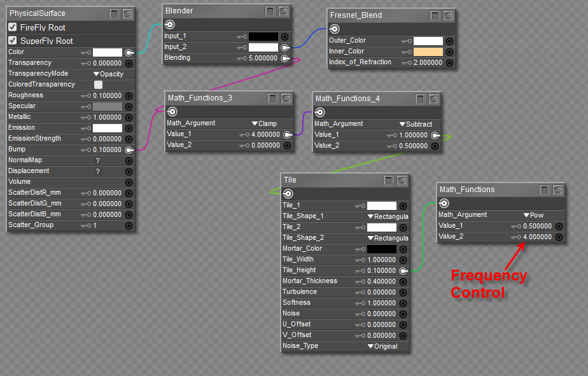Click the Fresnel Inner_Color orange swatch
This screenshot has width=588, height=376.
pyautogui.click(x=428, y=52)
